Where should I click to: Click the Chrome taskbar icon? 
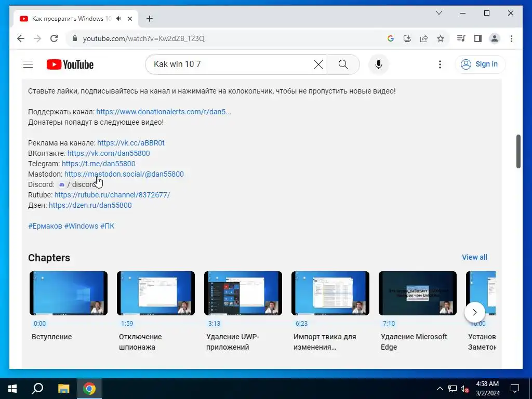[x=89, y=389]
